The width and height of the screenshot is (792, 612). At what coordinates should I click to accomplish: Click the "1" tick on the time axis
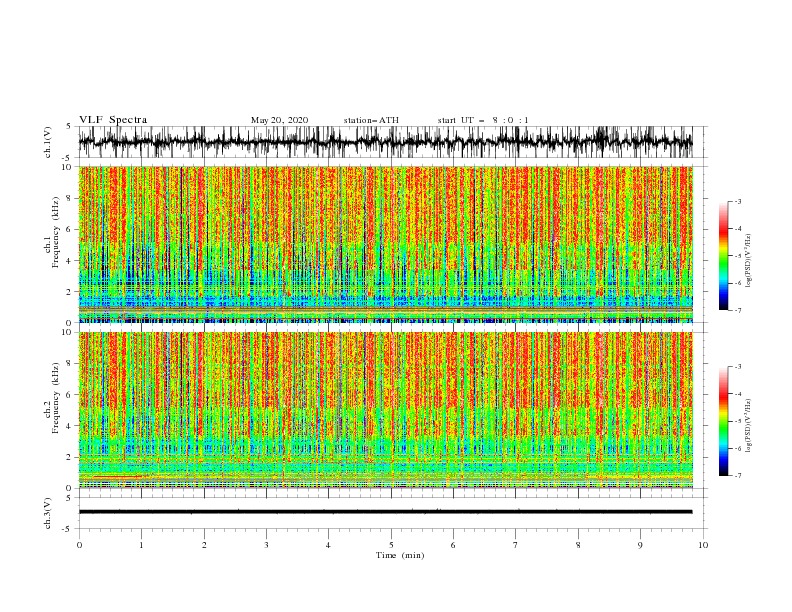[x=141, y=545]
